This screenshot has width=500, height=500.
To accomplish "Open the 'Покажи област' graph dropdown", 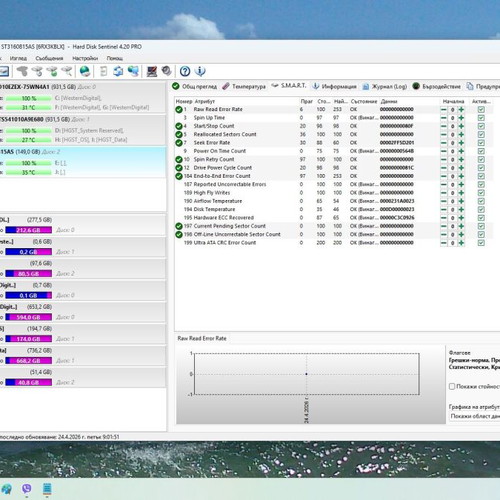I will tap(475, 416).
